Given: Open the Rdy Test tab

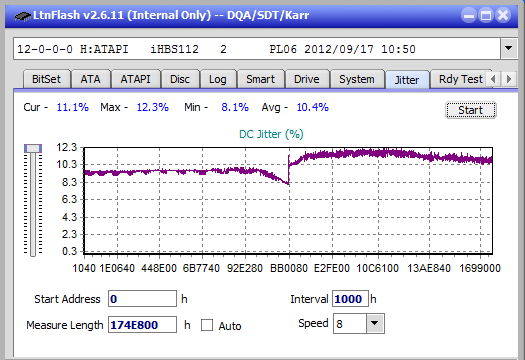Looking at the screenshot, I should [x=460, y=79].
